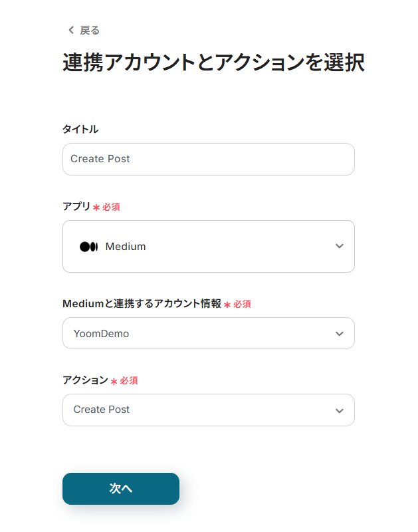Click the 連携アカウントとアクションを選択 heading
418x532 pixels.
213,63
